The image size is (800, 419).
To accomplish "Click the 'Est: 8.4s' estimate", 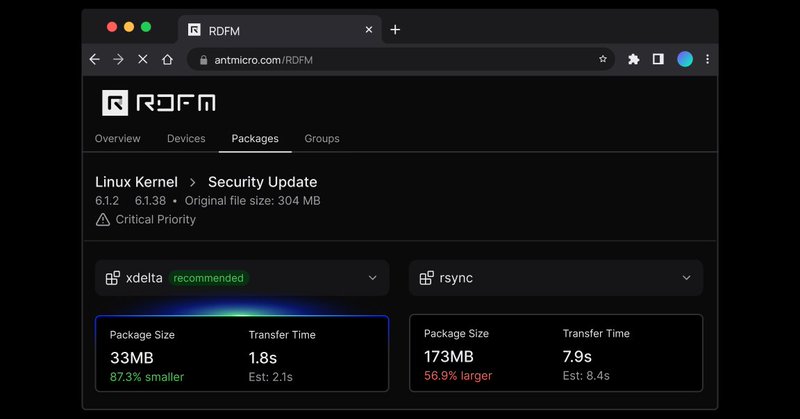I will [x=586, y=376].
